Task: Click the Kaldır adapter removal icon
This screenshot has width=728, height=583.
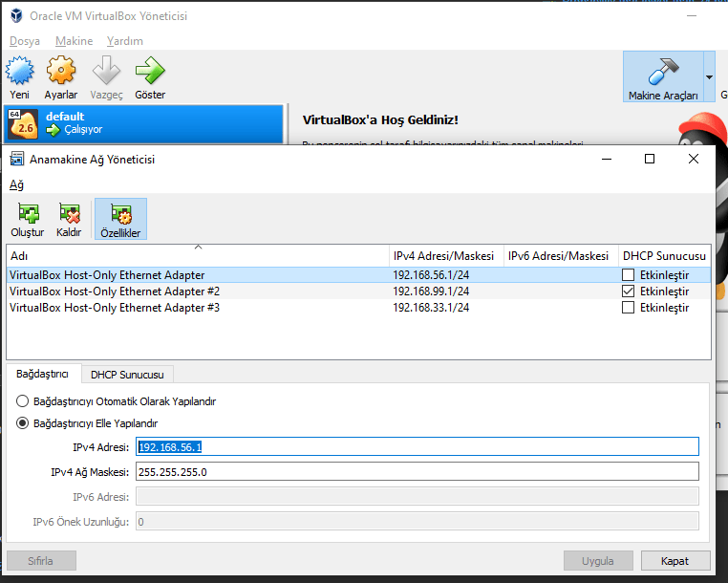Action: coord(69,213)
